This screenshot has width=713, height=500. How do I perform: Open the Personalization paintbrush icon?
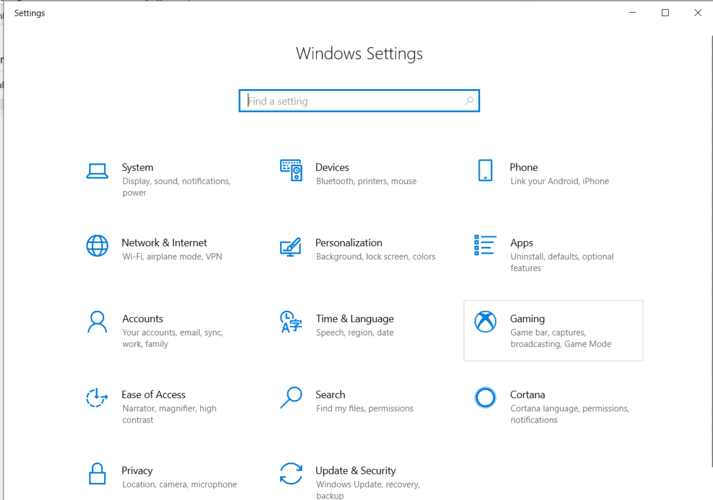tap(291, 246)
